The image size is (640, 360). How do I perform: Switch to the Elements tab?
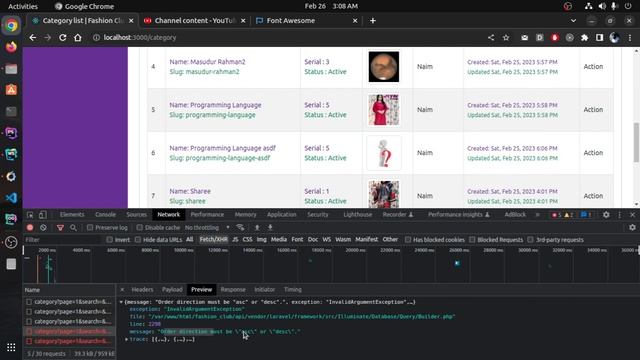(x=72, y=215)
